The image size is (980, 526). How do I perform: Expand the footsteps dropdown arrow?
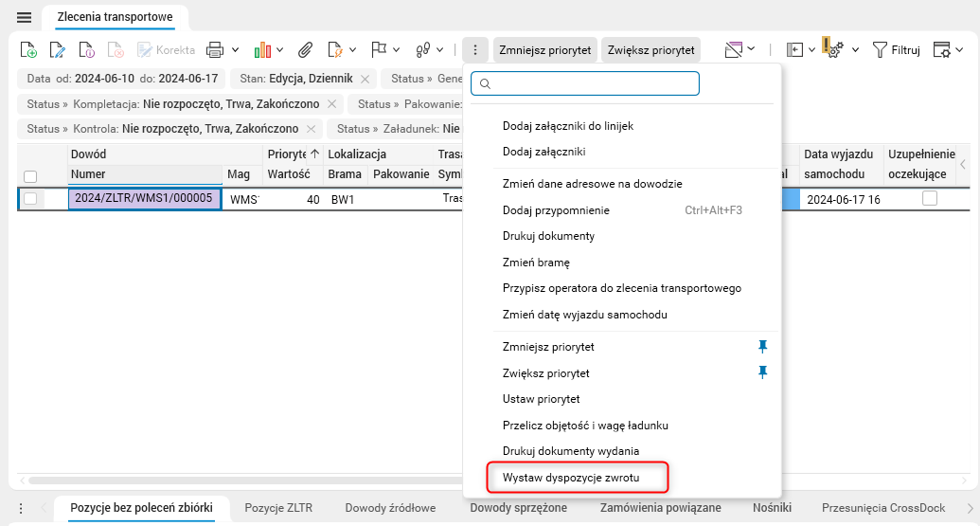coord(440,50)
